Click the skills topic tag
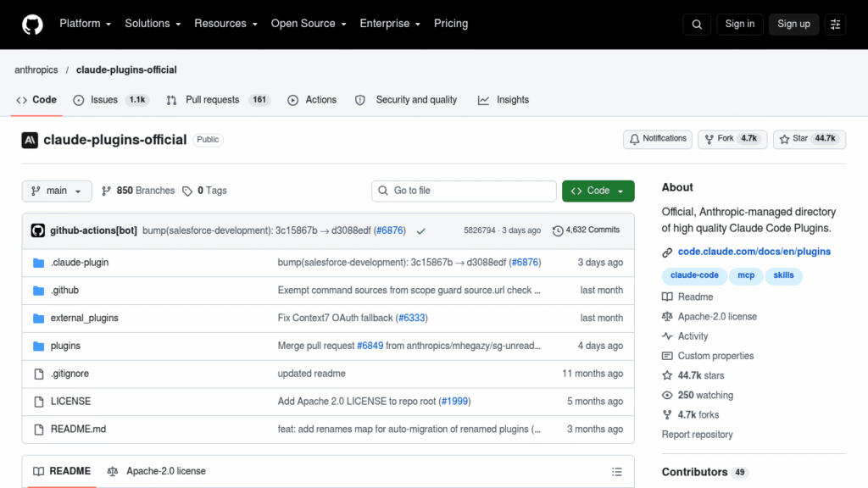The image size is (868, 488). pos(783,275)
